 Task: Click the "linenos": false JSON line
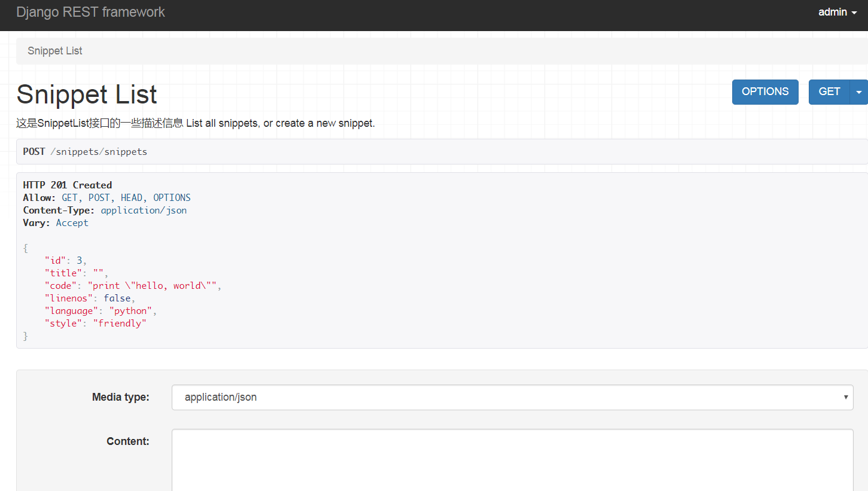90,298
